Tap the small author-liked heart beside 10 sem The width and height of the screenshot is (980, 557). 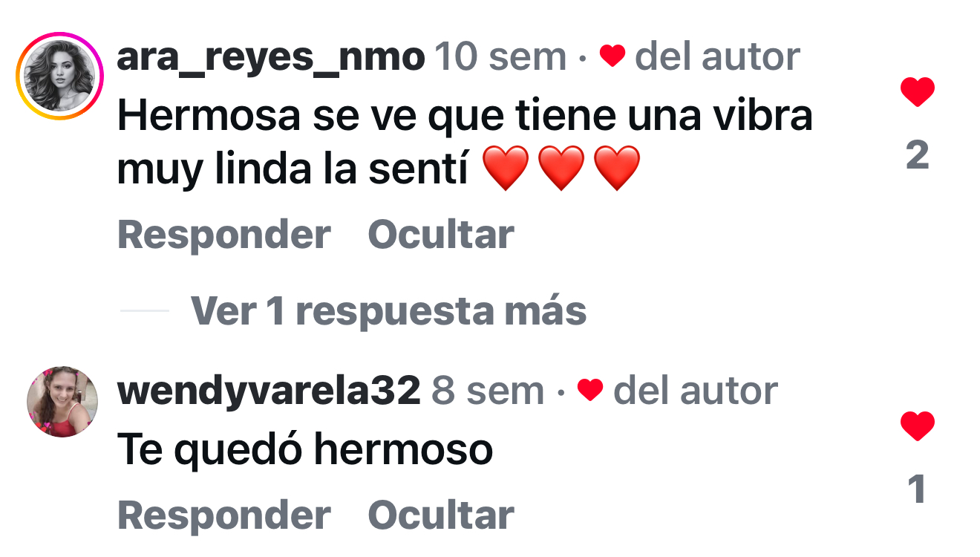click(x=612, y=56)
